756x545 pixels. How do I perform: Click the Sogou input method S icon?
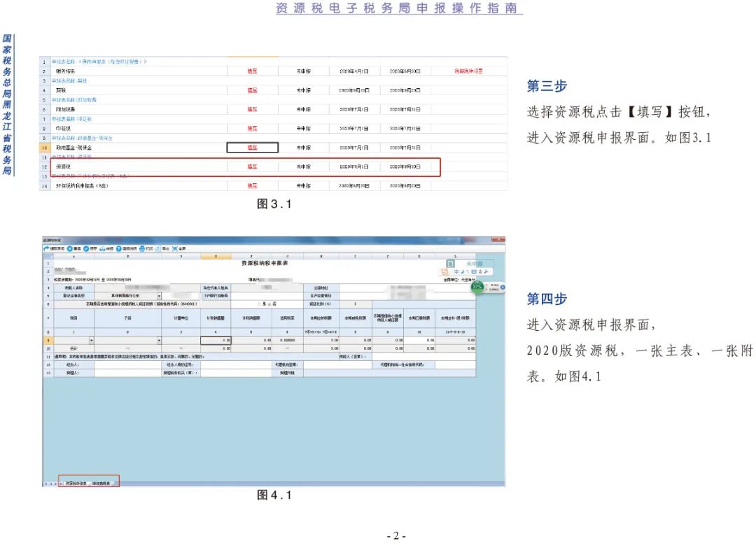point(444,272)
